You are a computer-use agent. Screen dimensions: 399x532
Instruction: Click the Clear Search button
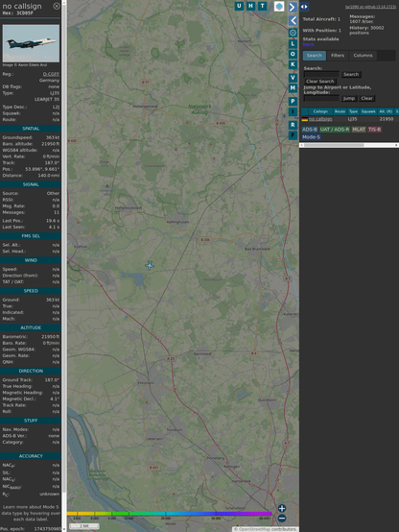pyautogui.click(x=320, y=81)
